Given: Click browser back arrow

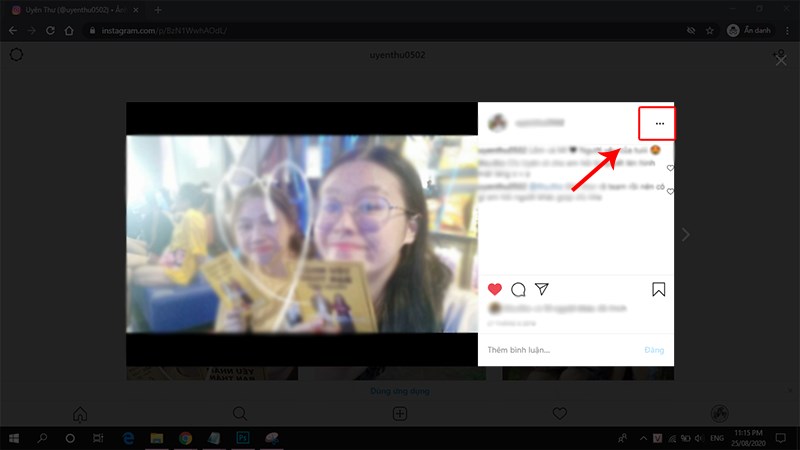Looking at the screenshot, I should coord(13,31).
